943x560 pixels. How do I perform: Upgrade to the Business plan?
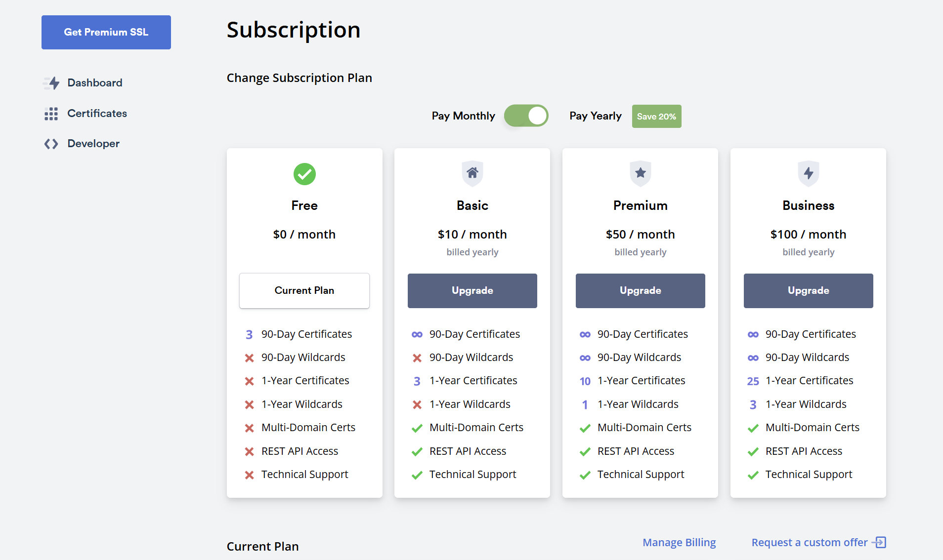pyautogui.click(x=808, y=290)
